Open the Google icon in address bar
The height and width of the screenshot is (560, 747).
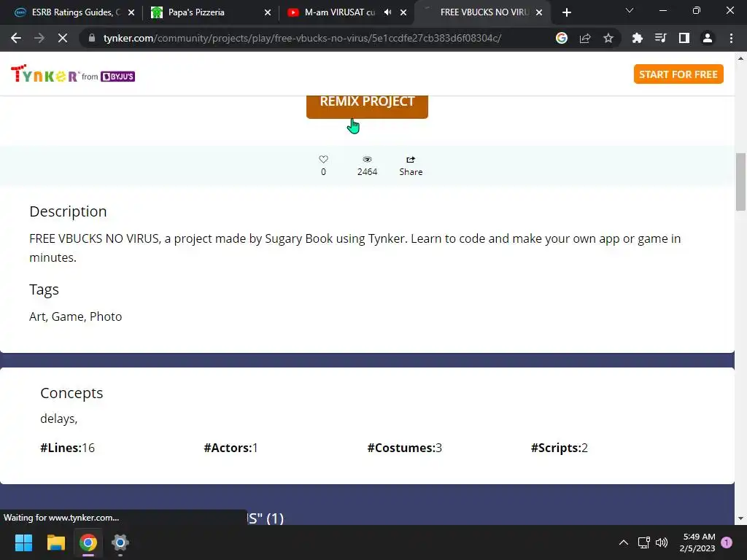click(x=562, y=38)
